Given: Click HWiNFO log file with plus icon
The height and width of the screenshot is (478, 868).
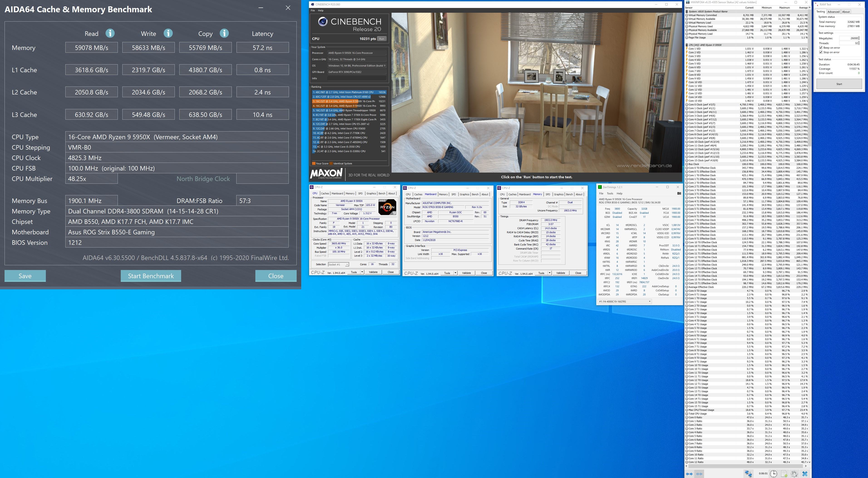Looking at the screenshot, I should 784,474.
